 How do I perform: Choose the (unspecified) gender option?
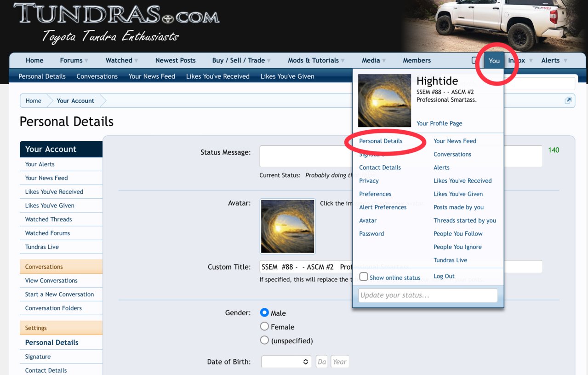click(264, 340)
